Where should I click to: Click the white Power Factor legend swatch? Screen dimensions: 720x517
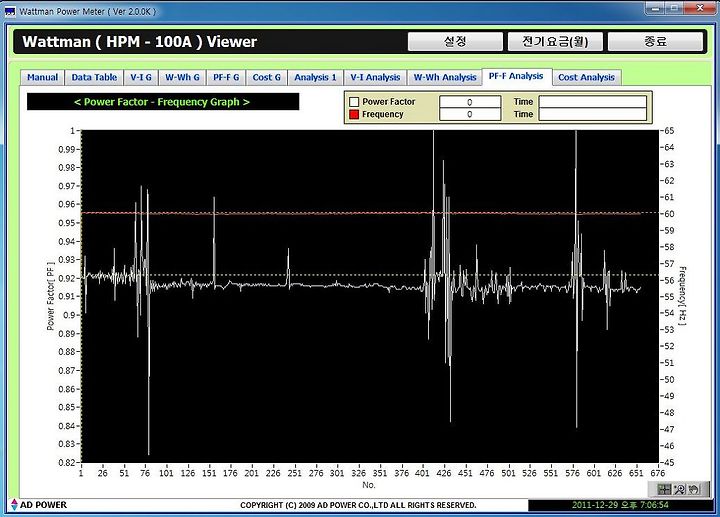click(x=354, y=101)
